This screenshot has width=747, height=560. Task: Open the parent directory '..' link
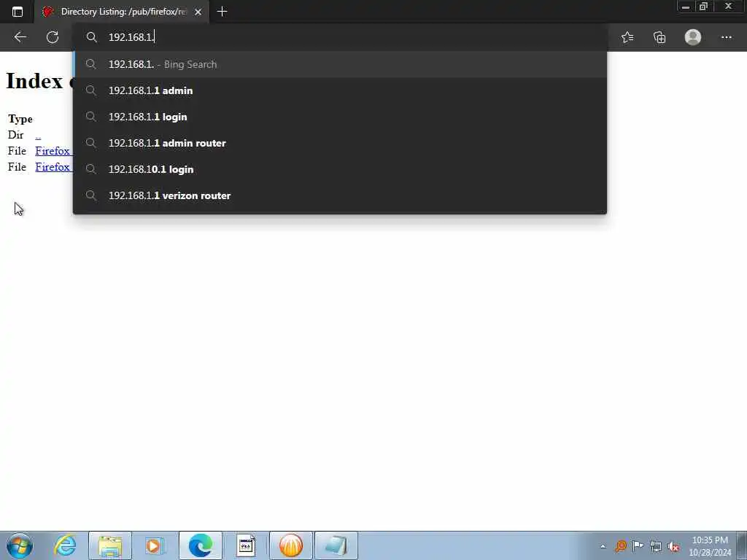pos(38,135)
